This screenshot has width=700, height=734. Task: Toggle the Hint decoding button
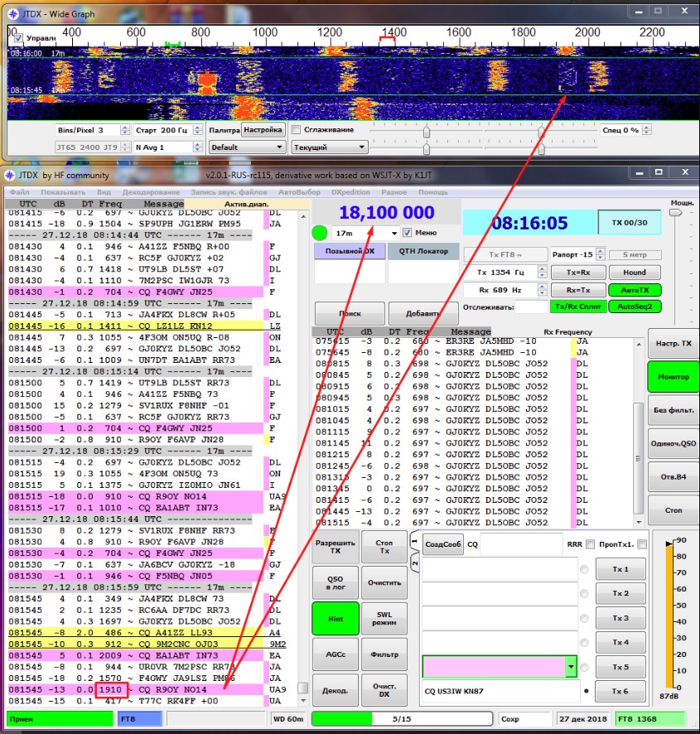pyautogui.click(x=336, y=617)
